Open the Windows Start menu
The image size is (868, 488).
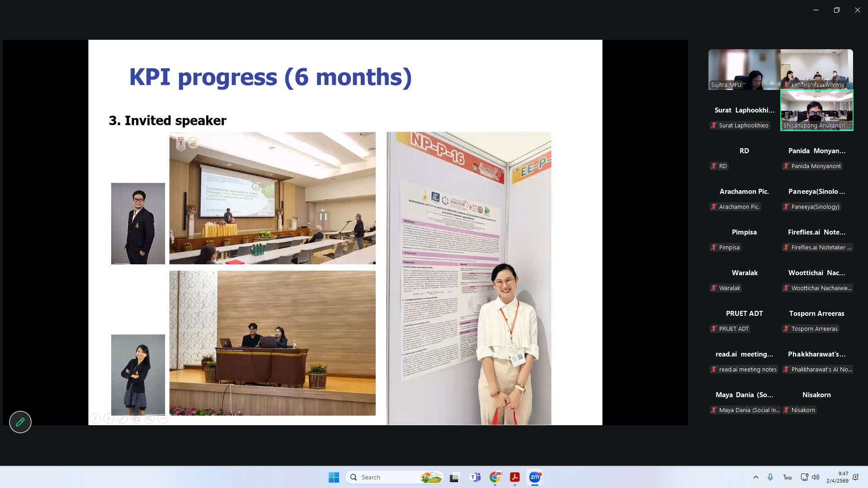pos(334,477)
